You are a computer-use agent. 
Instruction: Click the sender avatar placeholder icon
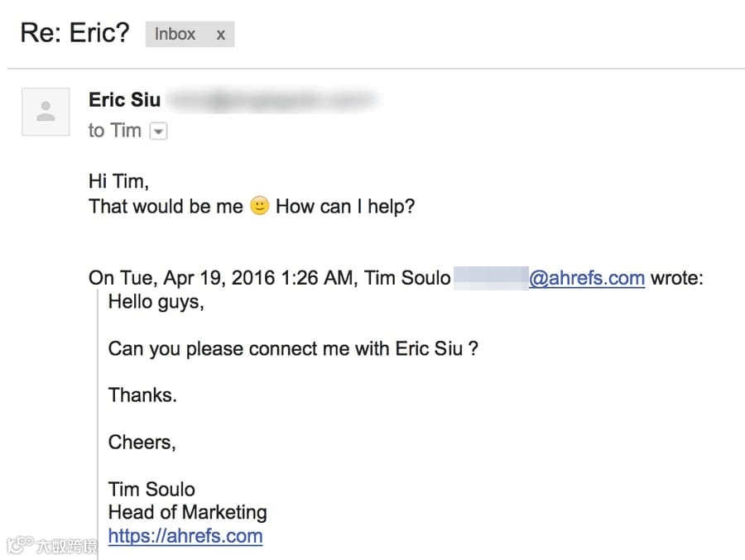click(46, 111)
